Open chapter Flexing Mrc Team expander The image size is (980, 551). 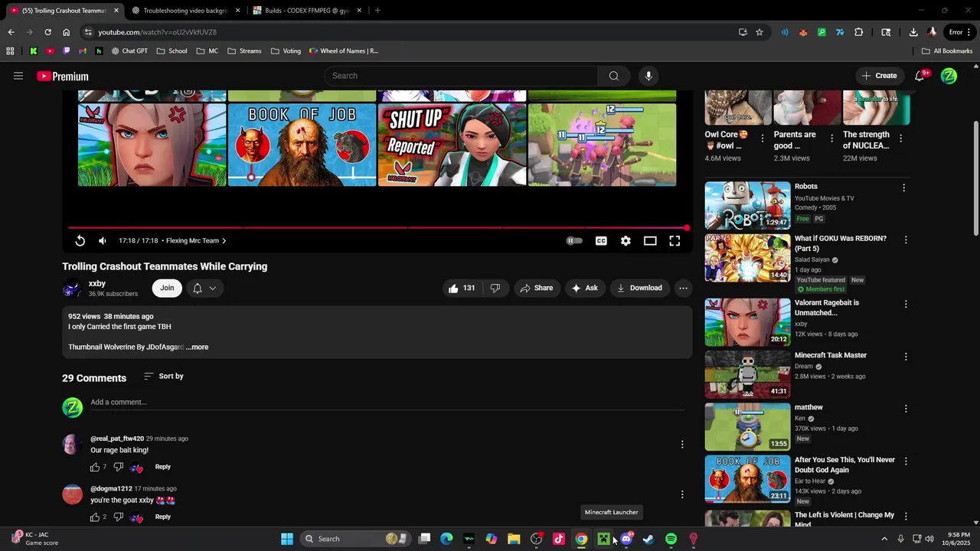tap(196, 240)
